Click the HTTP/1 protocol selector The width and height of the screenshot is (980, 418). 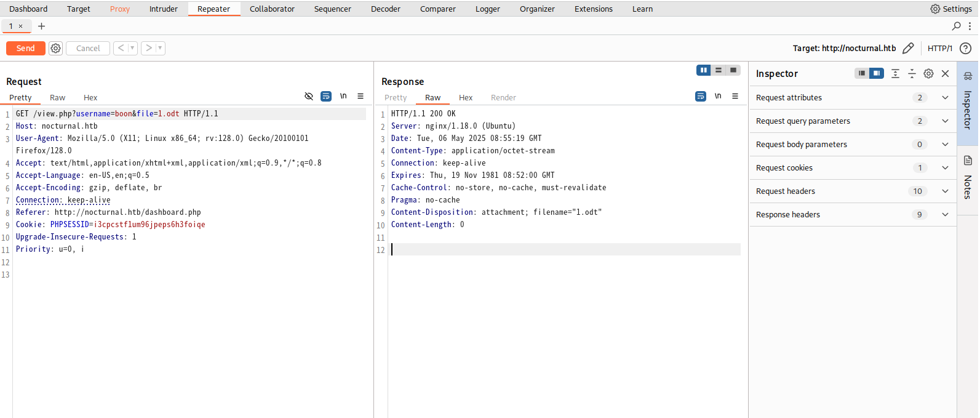pos(940,48)
